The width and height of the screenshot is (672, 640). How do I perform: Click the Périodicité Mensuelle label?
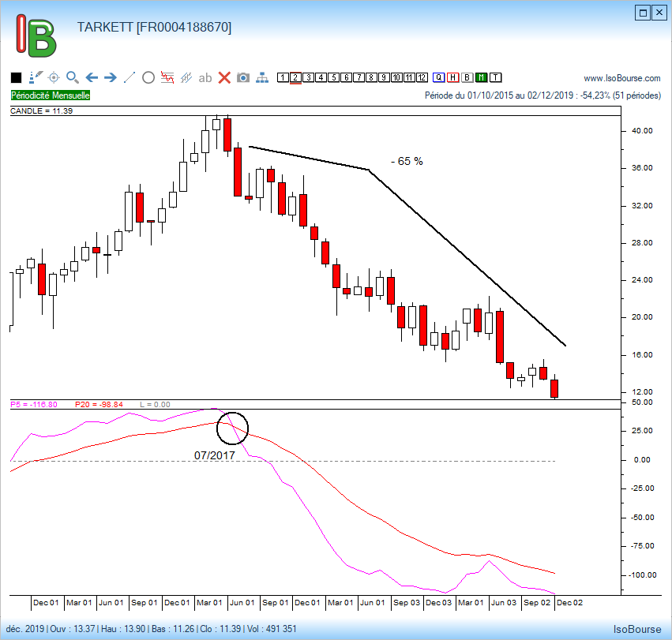(x=51, y=95)
